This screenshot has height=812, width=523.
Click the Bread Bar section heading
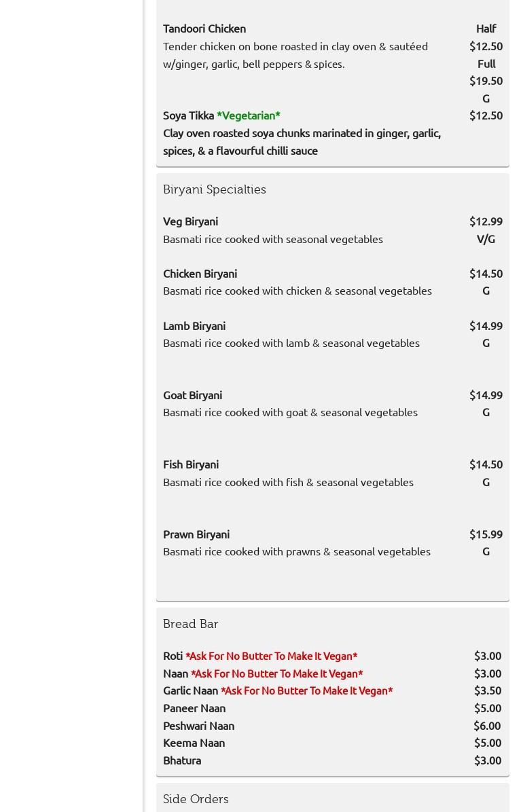pos(191,624)
